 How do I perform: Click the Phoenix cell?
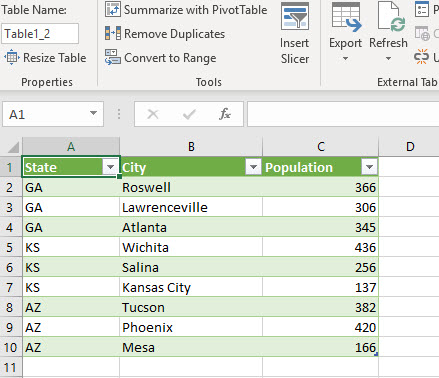[191, 327]
